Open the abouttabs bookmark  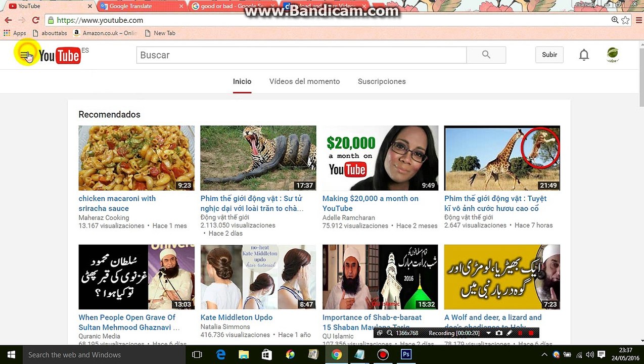pos(50,33)
